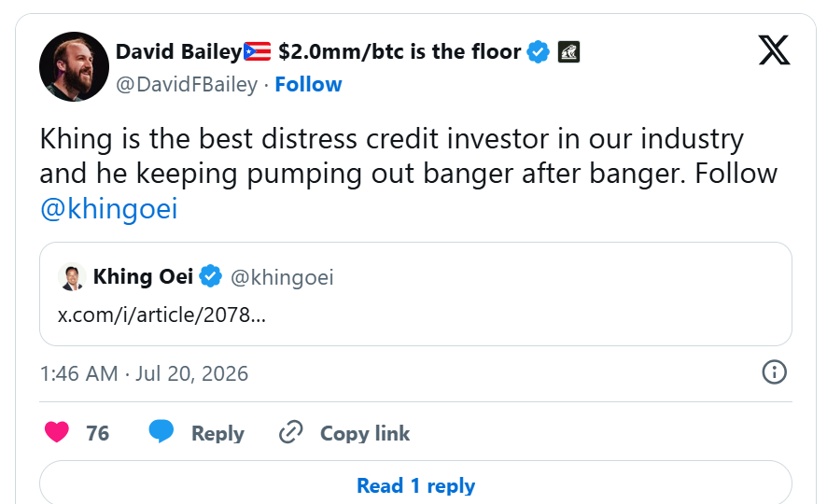Click David Bailey's blue verified badge

coord(538,51)
